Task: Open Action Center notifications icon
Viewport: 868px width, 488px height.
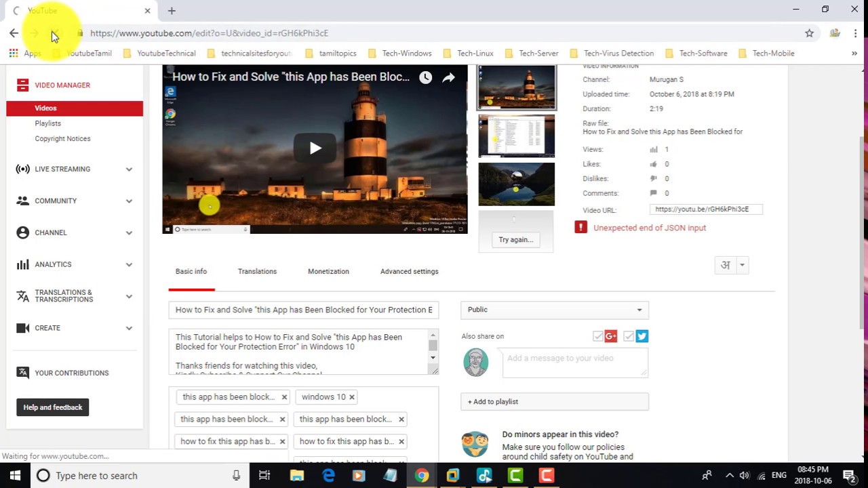Action: point(849,476)
